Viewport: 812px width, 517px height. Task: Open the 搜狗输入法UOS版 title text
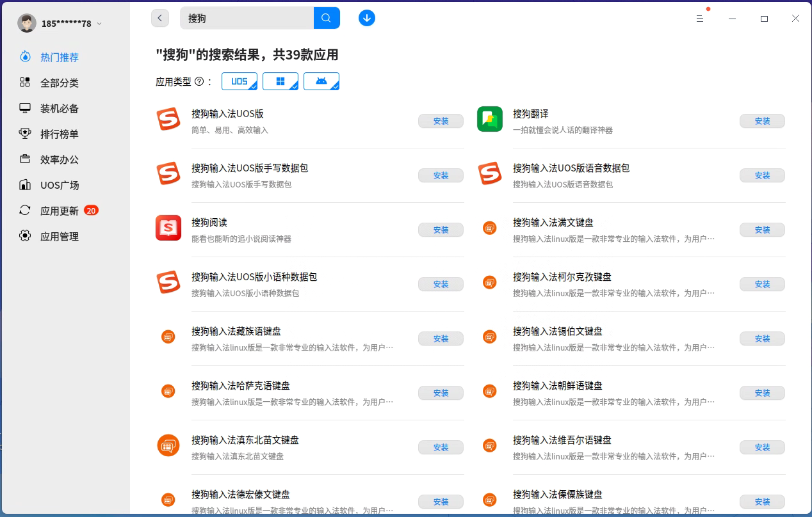[x=227, y=114]
